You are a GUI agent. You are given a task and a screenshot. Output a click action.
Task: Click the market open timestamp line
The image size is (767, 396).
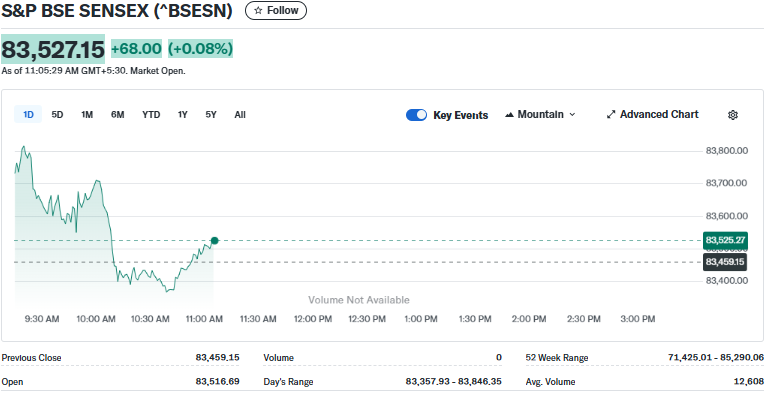[x=93, y=71]
